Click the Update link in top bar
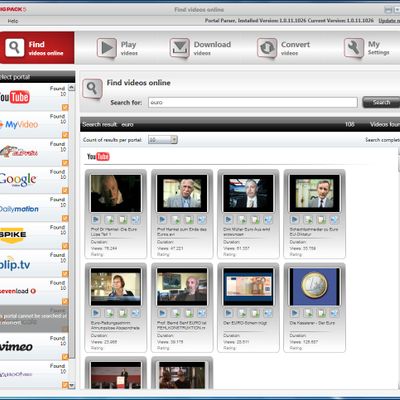 click(389, 20)
